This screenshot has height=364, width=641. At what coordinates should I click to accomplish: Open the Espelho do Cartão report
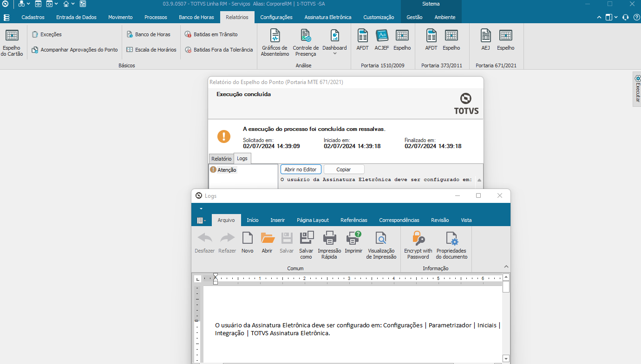12,43
